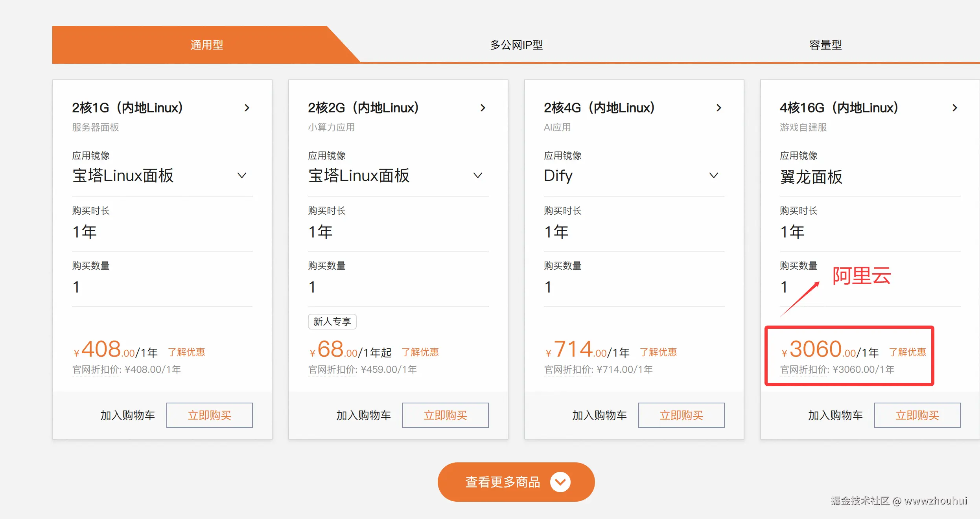Viewport: 980px width, 519px height.
Task: Click the 2核1G（内地Linux）title
Action: (127, 108)
